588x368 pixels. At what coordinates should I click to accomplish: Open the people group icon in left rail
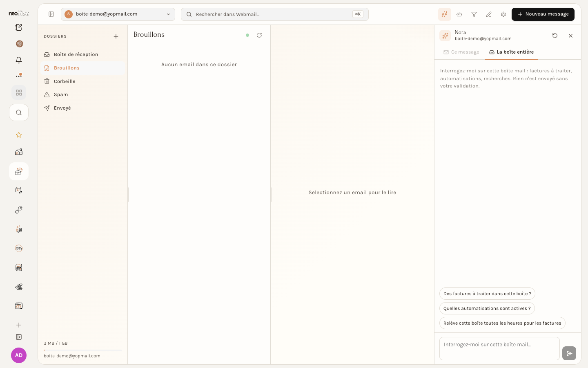(19, 248)
